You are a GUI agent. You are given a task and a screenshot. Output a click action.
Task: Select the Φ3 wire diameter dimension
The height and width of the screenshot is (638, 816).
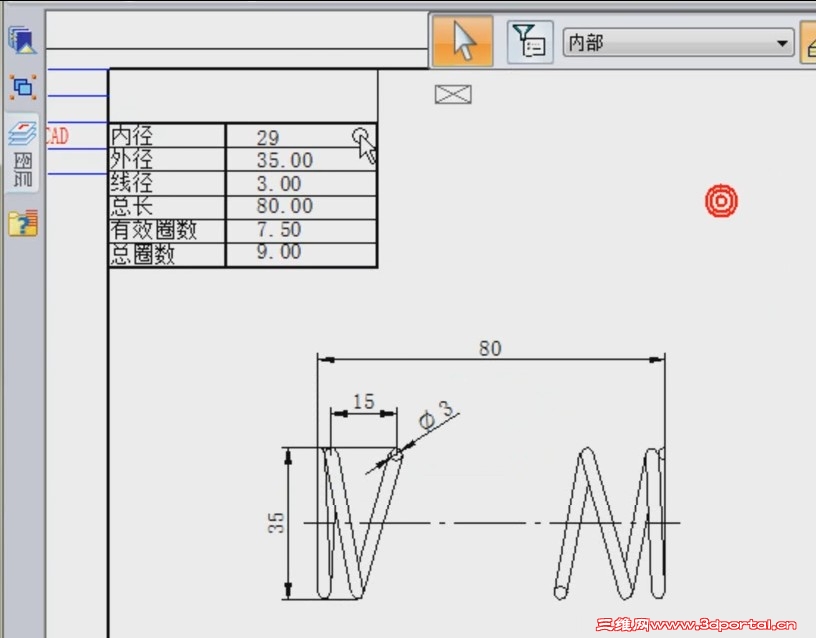tap(437, 415)
